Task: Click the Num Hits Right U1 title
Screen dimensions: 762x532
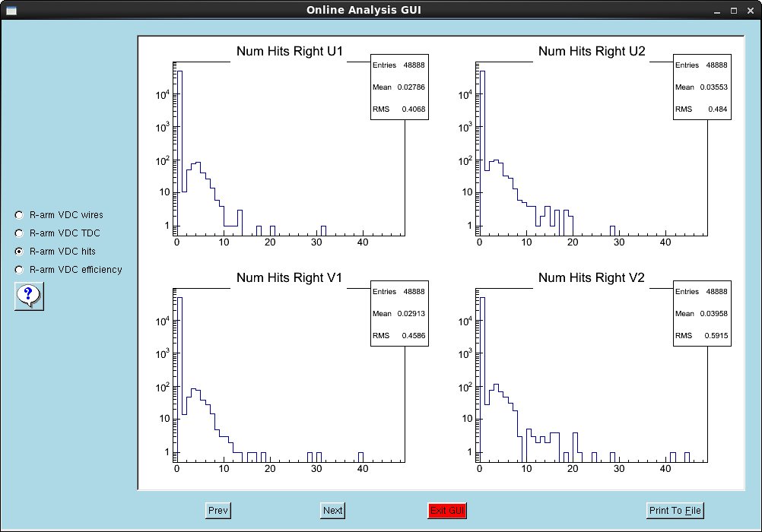Action: pos(290,52)
